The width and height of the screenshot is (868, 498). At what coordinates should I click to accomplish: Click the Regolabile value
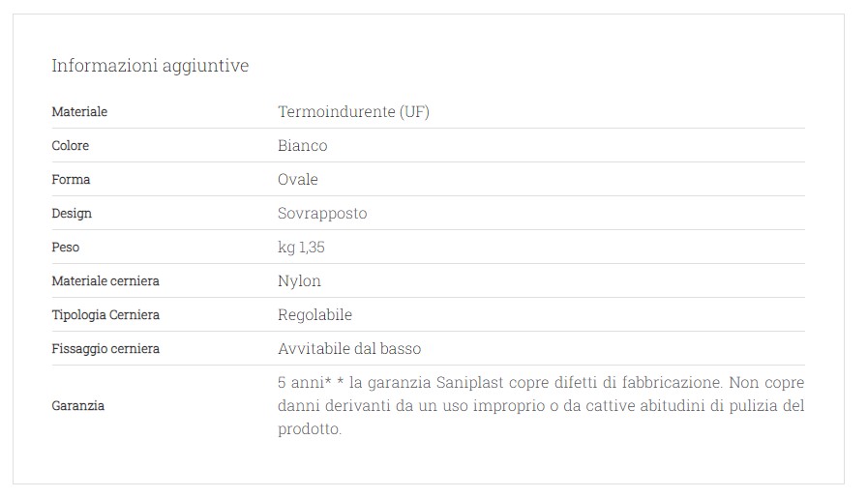[x=314, y=315]
